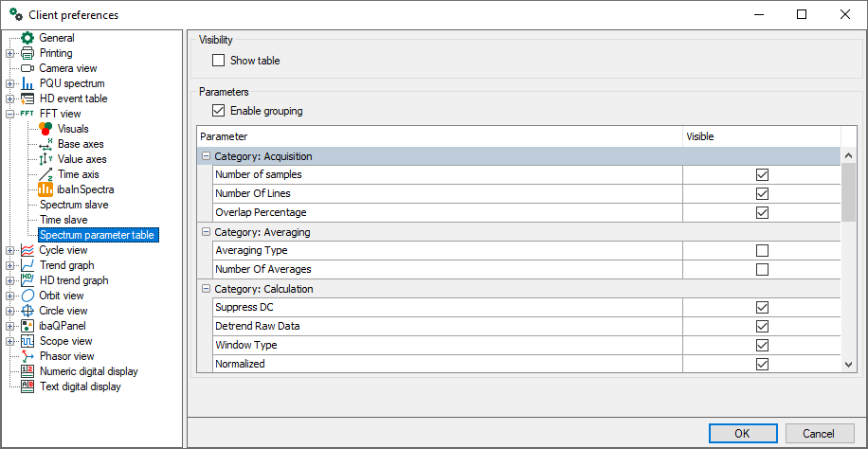Screen dimensions: 868x449
Task: Click the Printing printer icon
Action: point(27,53)
